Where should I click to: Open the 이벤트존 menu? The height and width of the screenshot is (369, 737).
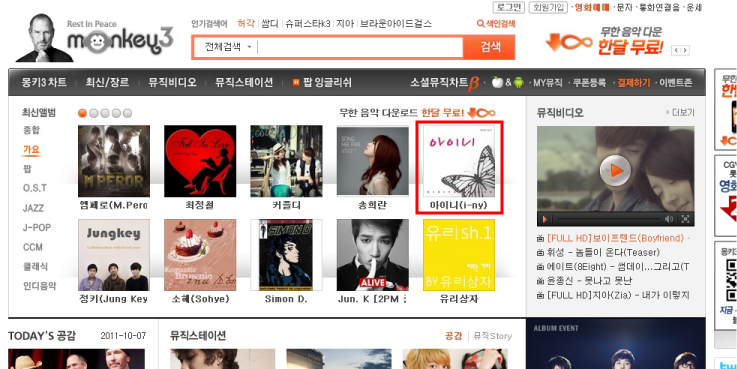pos(675,83)
